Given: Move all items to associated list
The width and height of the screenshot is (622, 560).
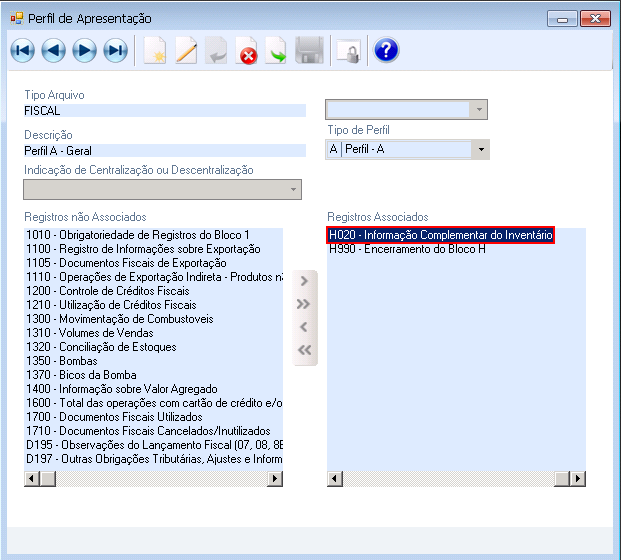Looking at the screenshot, I should pyautogui.click(x=305, y=304).
